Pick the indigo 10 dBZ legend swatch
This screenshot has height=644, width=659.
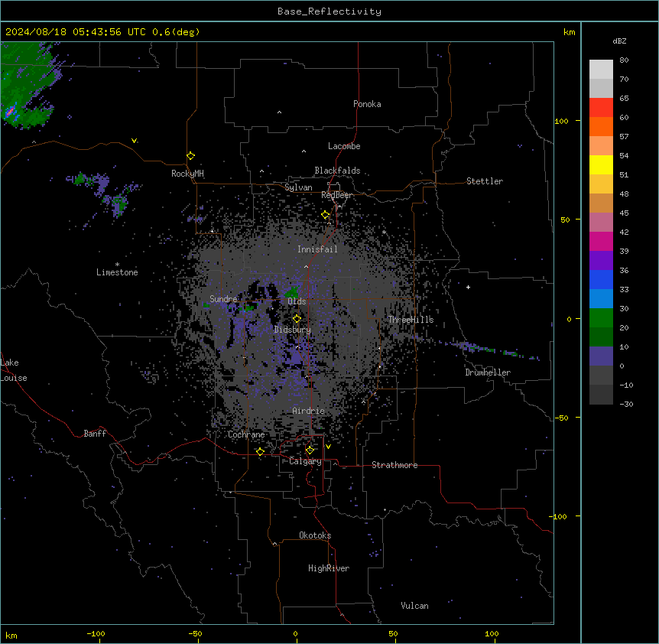(x=601, y=356)
